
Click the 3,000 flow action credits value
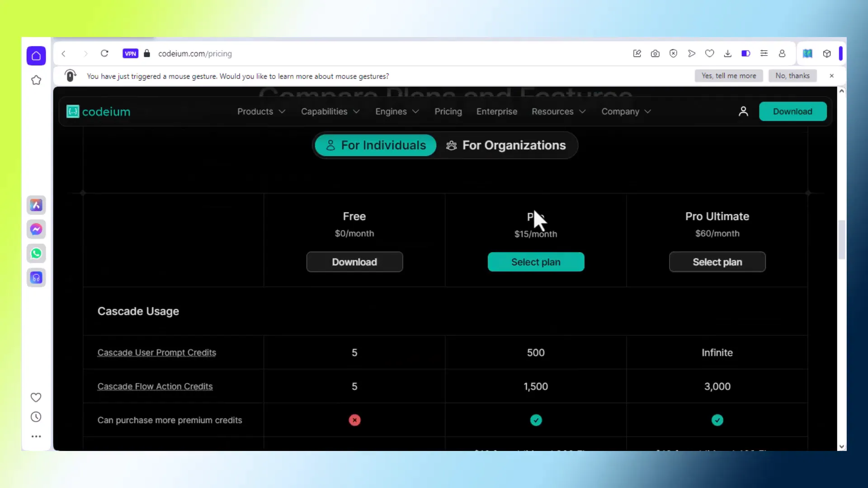click(717, 386)
